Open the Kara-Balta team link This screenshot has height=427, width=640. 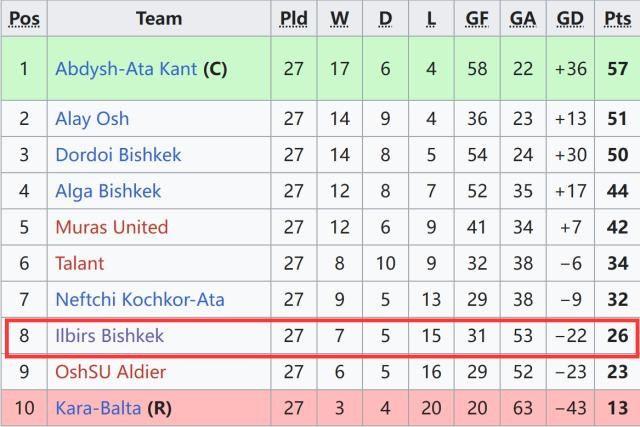pyautogui.click(x=99, y=408)
